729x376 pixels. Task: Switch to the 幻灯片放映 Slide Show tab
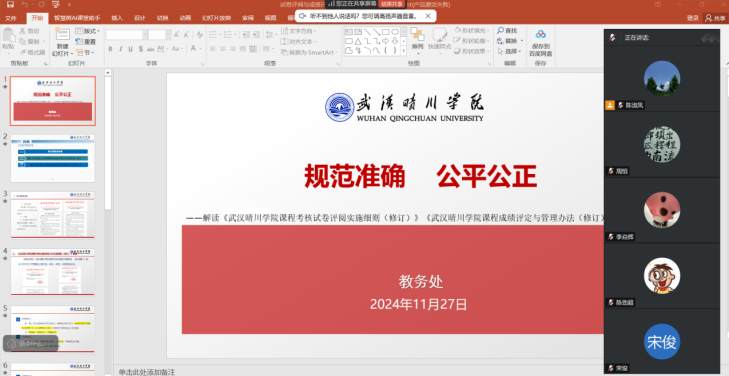(x=216, y=18)
